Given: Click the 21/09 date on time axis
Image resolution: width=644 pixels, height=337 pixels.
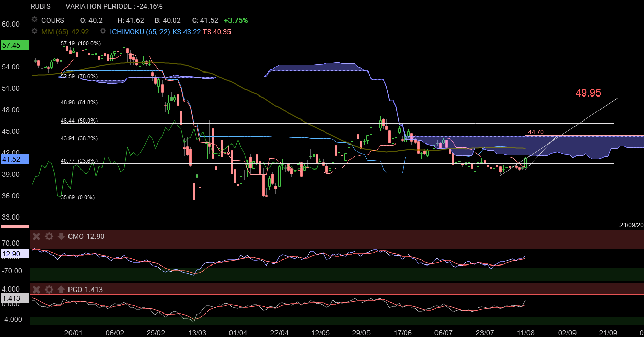Looking at the screenshot, I should pyautogui.click(x=608, y=332).
